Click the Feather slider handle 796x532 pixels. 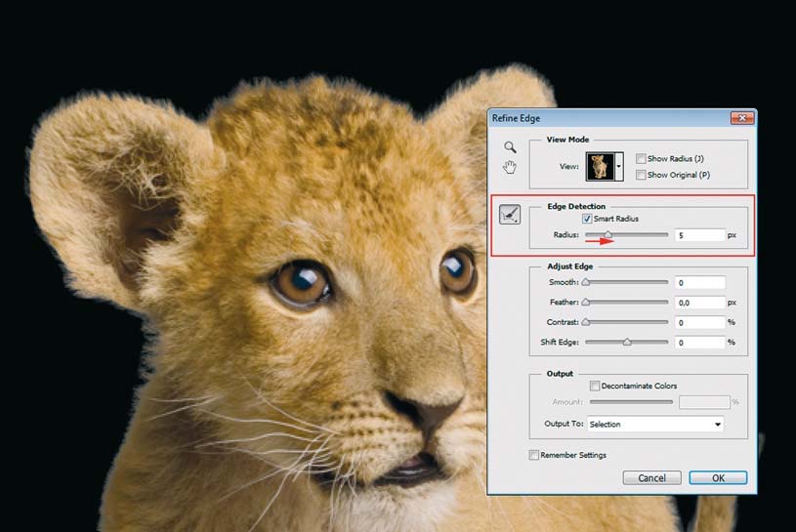click(586, 303)
